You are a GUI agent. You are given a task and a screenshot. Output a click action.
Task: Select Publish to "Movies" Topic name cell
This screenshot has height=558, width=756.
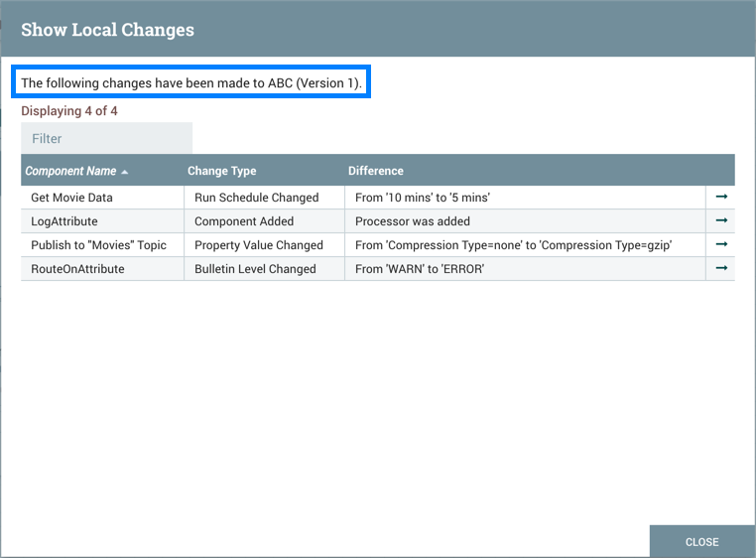tap(99, 245)
